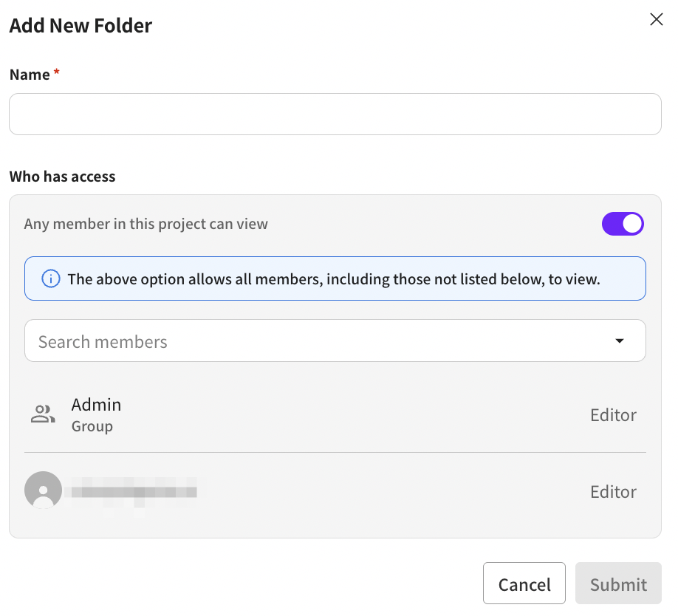The image size is (678, 616).
Task: Expand the Search members dropdown arrow
Action: 620,341
